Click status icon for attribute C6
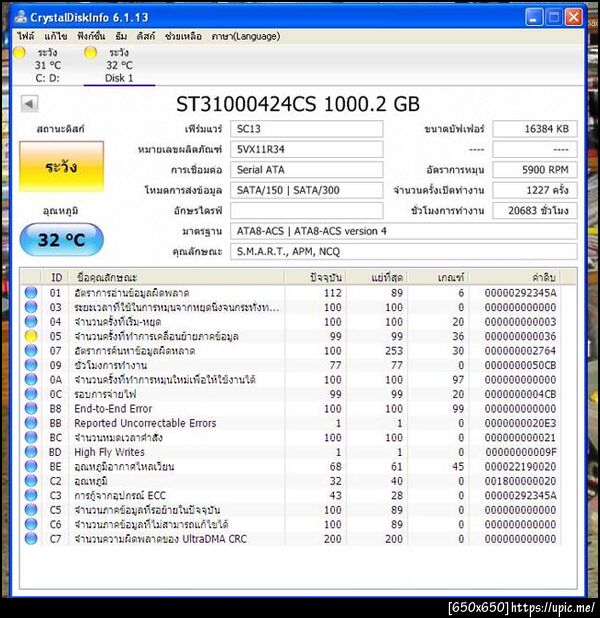This screenshot has height=618, width=600. (31, 524)
